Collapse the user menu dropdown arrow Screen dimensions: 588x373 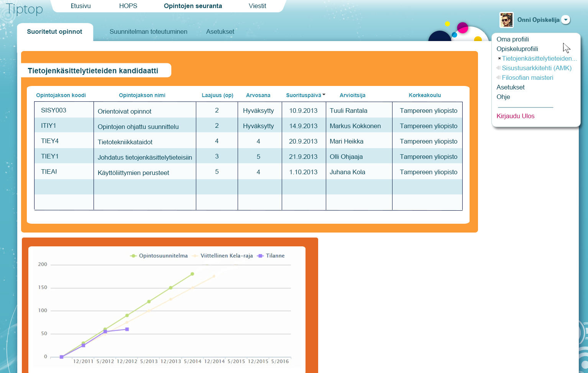click(x=566, y=20)
